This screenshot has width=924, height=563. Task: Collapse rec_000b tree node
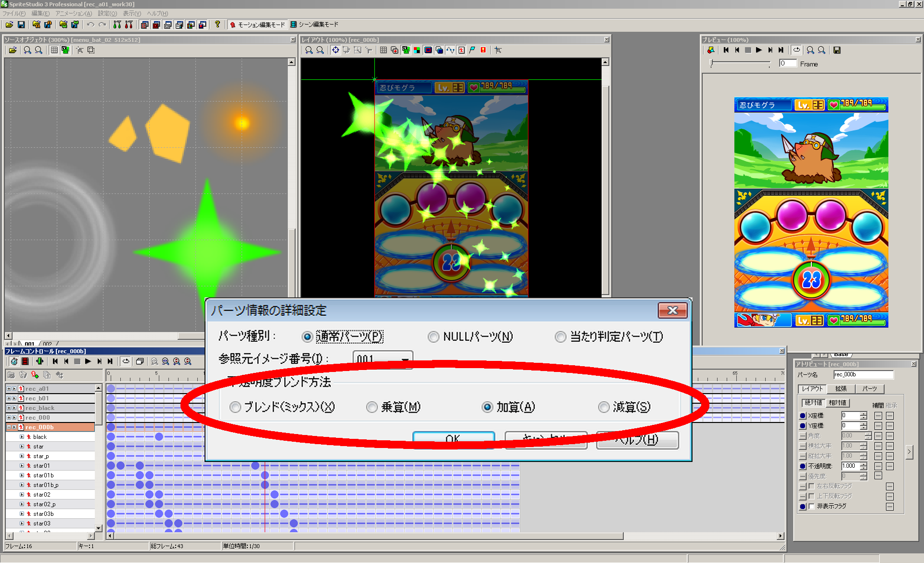(9, 427)
